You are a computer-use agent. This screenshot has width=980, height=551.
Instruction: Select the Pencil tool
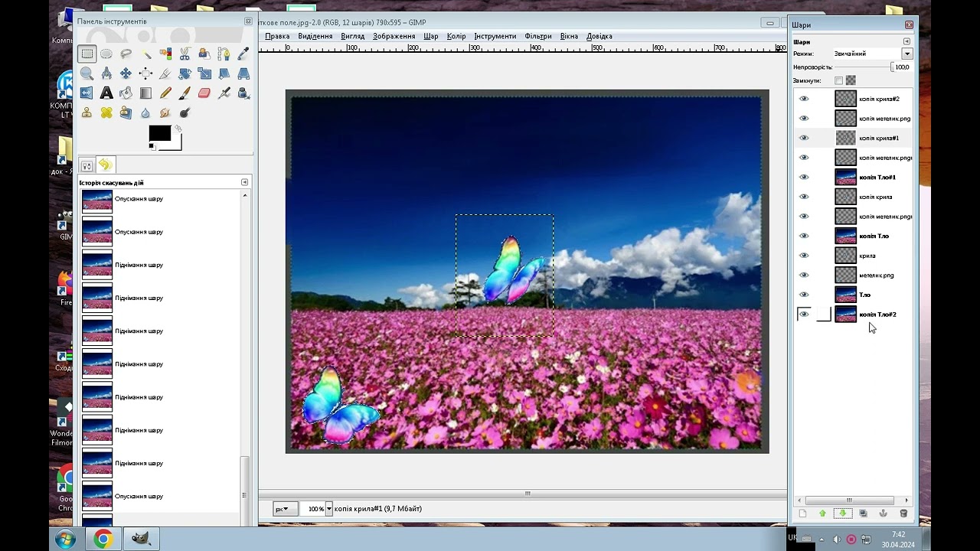click(x=165, y=93)
